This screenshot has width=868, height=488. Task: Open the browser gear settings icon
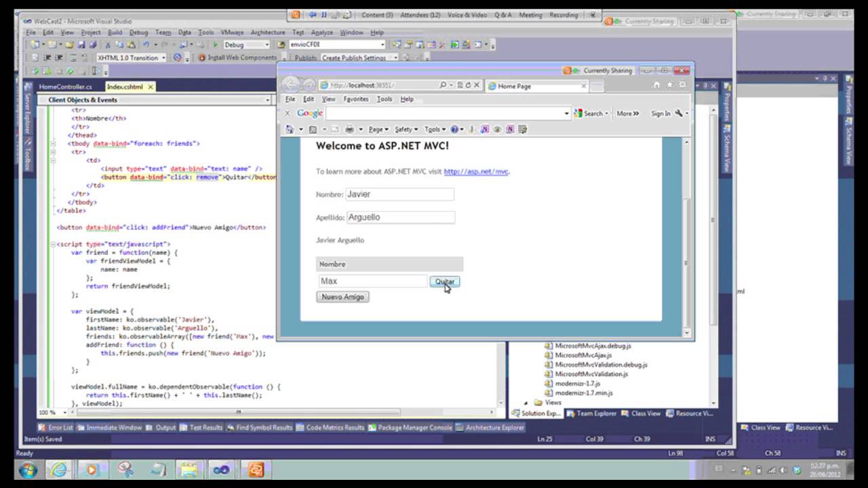pyautogui.click(x=682, y=85)
